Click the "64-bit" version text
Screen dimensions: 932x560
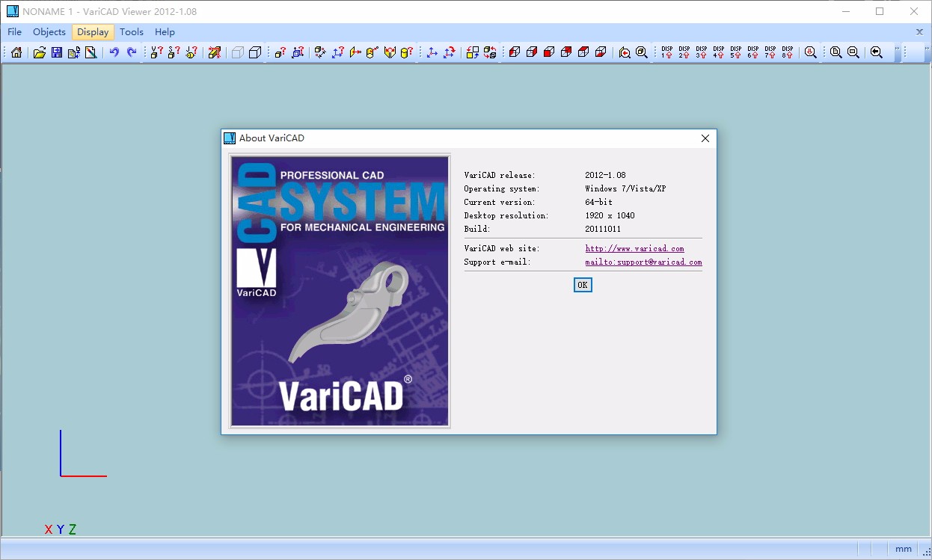(x=598, y=202)
